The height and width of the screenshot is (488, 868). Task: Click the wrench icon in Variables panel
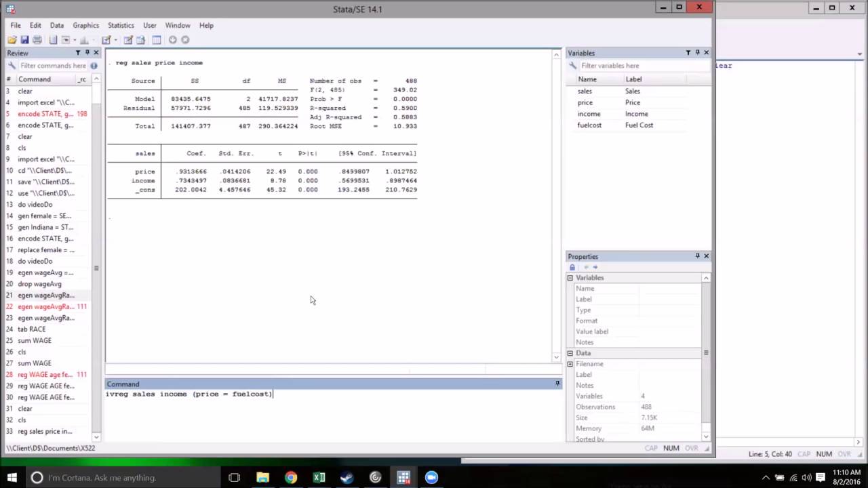[x=573, y=66]
